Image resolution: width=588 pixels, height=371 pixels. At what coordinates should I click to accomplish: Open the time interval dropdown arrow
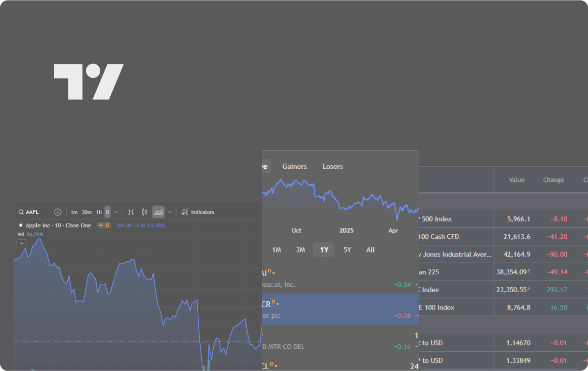(116, 212)
